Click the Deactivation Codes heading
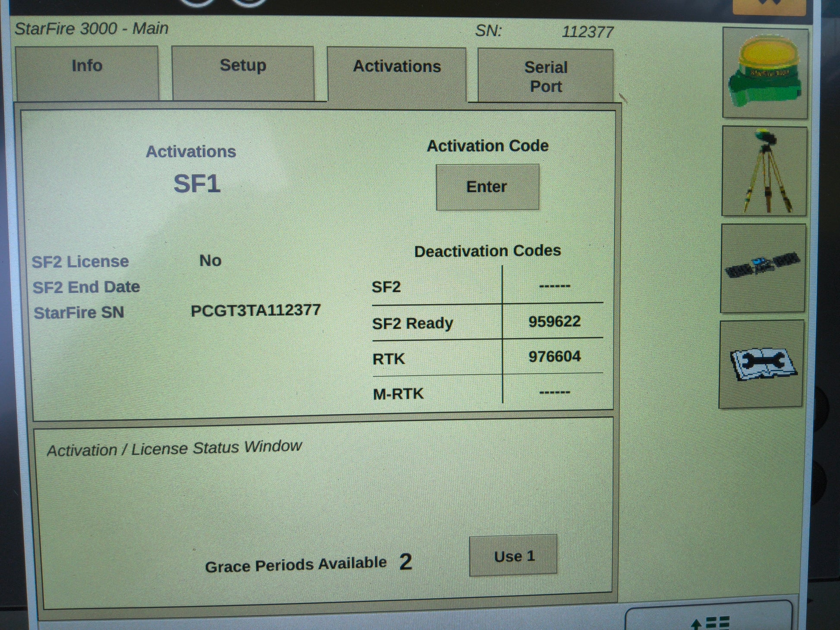This screenshot has height=630, width=840. tap(488, 251)
